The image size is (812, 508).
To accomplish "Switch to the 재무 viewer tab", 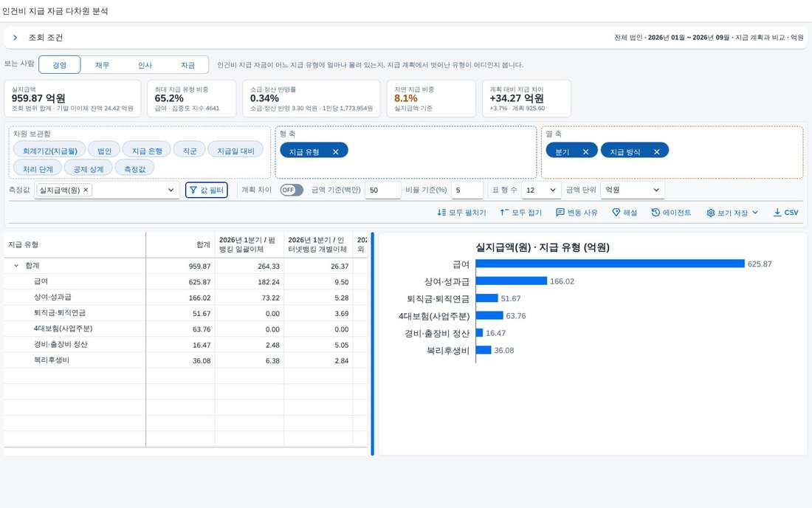I will tap(102, 65).
